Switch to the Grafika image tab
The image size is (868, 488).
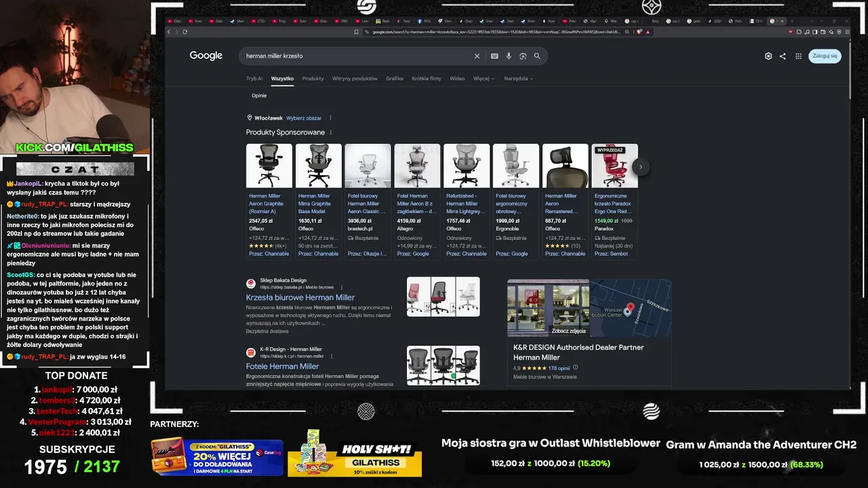pos(395,79)
